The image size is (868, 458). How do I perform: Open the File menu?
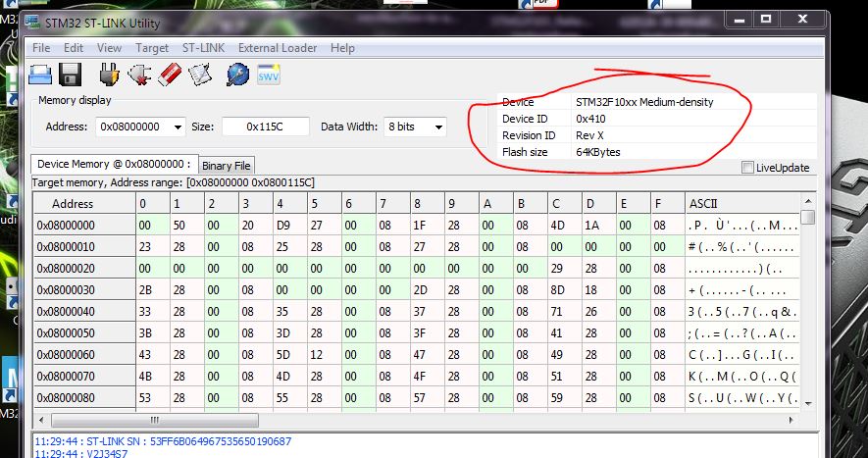(41, 48)
